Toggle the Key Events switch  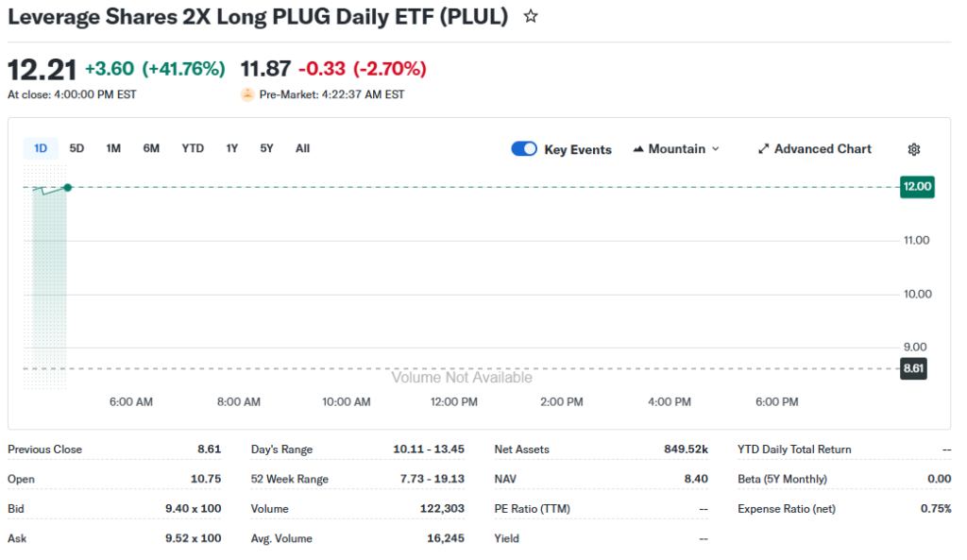(x=524, y=149)
